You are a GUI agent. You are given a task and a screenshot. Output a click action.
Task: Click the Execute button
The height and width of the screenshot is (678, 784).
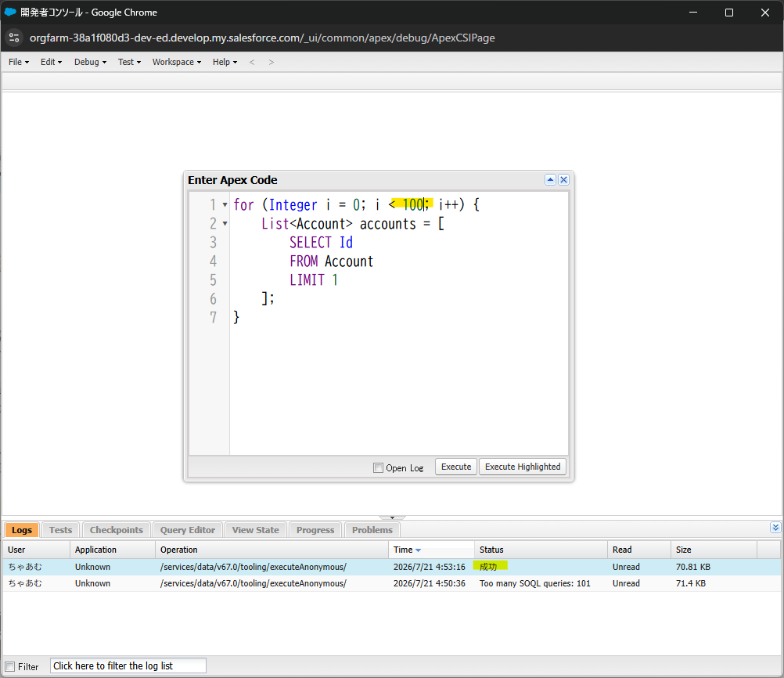coord(456,467)
